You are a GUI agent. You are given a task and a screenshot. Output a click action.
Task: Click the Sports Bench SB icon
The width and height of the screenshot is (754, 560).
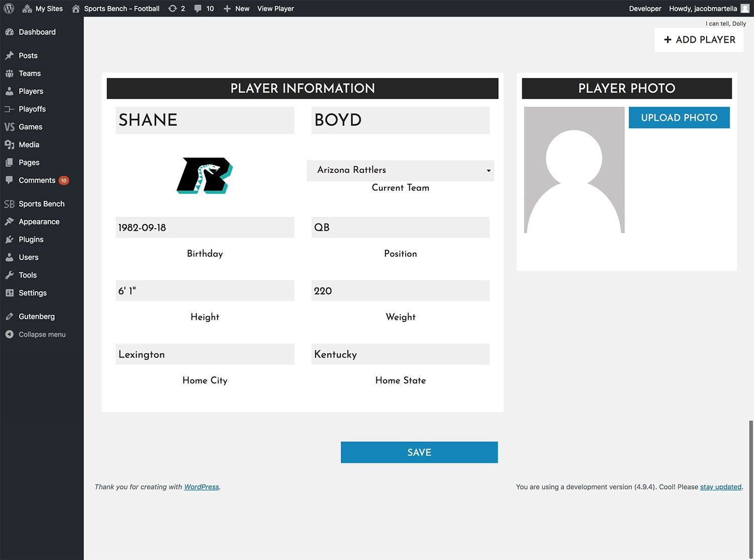pos(10,204)
